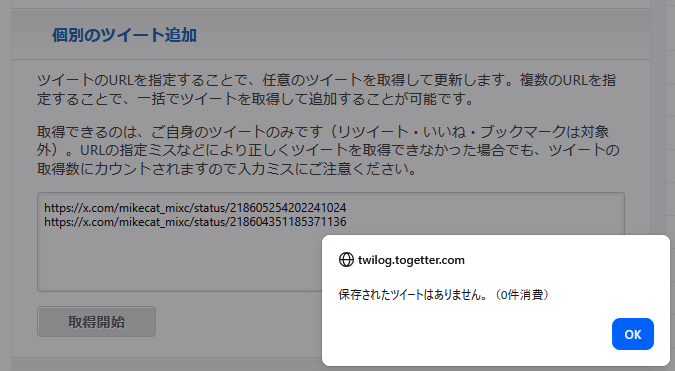
Task: Click OK in the twilog alert dialog
Action: pyautogui.click(x=632, y=334)
